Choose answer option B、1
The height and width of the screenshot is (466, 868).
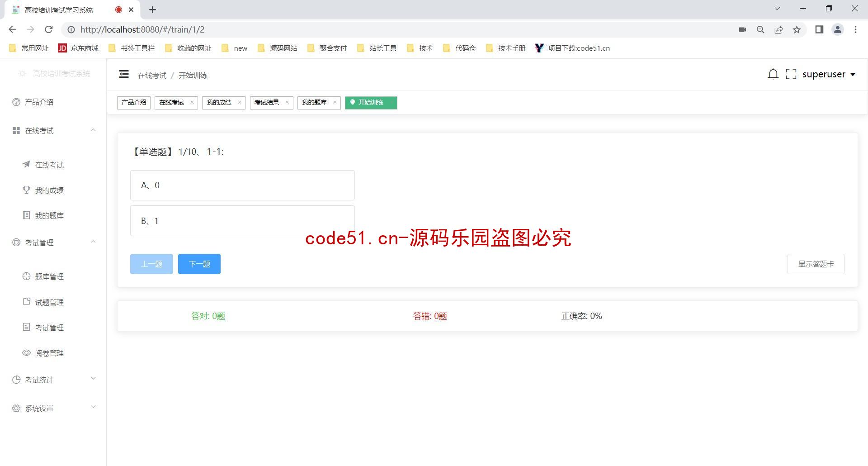click(x=242, y=221)
